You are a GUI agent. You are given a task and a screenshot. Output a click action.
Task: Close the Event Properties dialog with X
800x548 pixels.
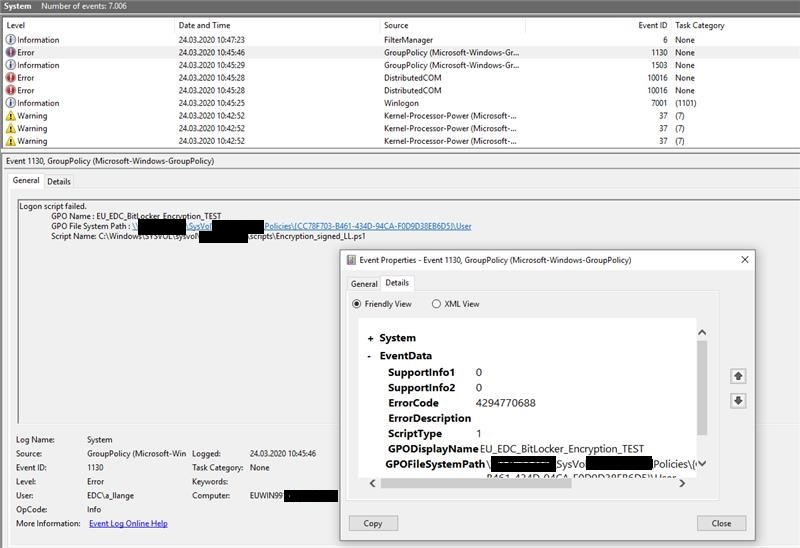tap(744, 260)
